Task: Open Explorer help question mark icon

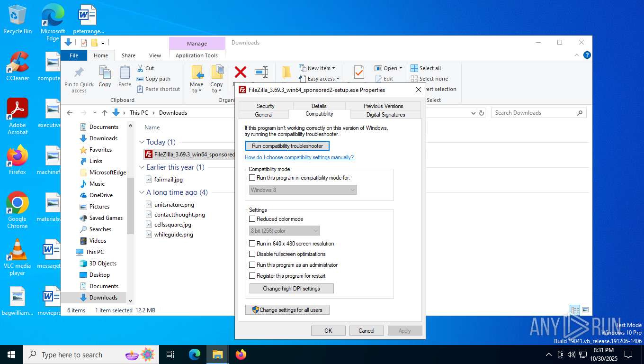Action: 587,55
